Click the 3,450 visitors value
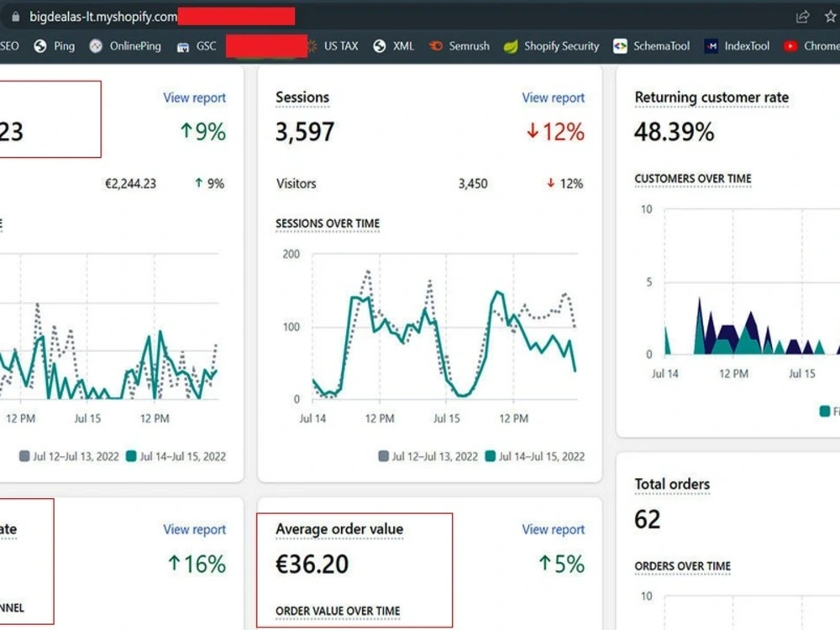 tap(473, 184)
